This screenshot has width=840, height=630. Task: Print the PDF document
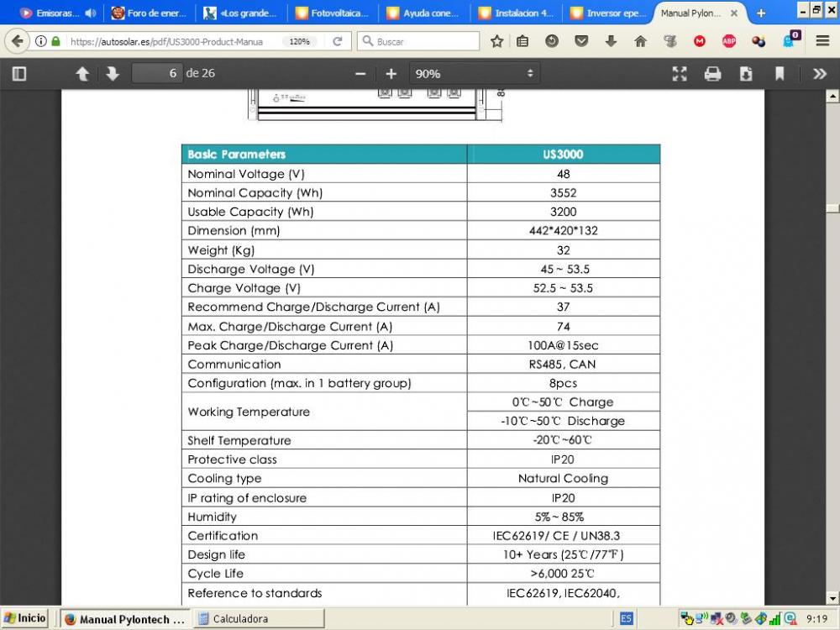tap(712, 74)
